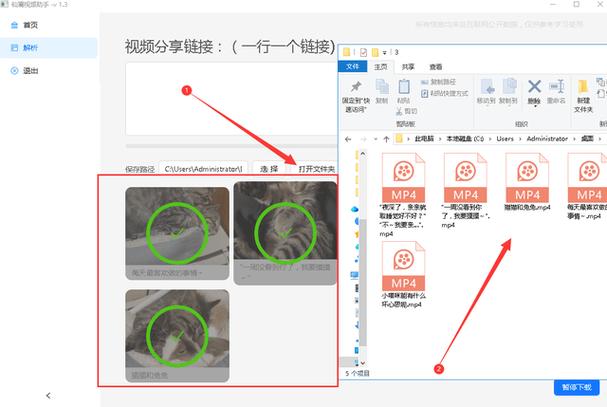Click Users in the address breadcrumb
Viewport: 607px width, 407px height.
pos(505,139)
